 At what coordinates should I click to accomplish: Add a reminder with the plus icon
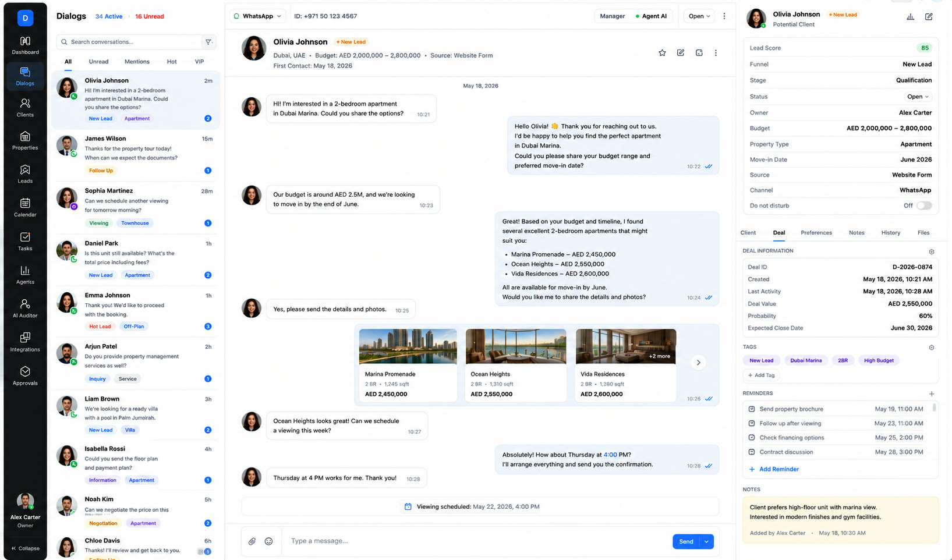(x=932, y=394)
